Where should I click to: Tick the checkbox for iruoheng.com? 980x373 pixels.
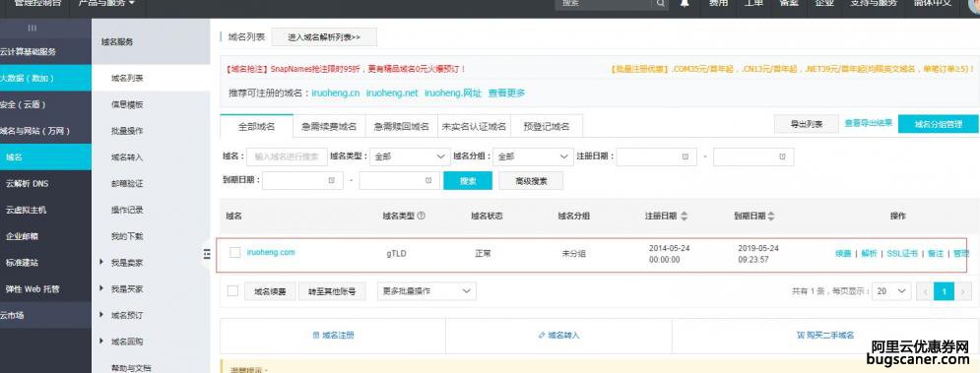tap(235, 253)
